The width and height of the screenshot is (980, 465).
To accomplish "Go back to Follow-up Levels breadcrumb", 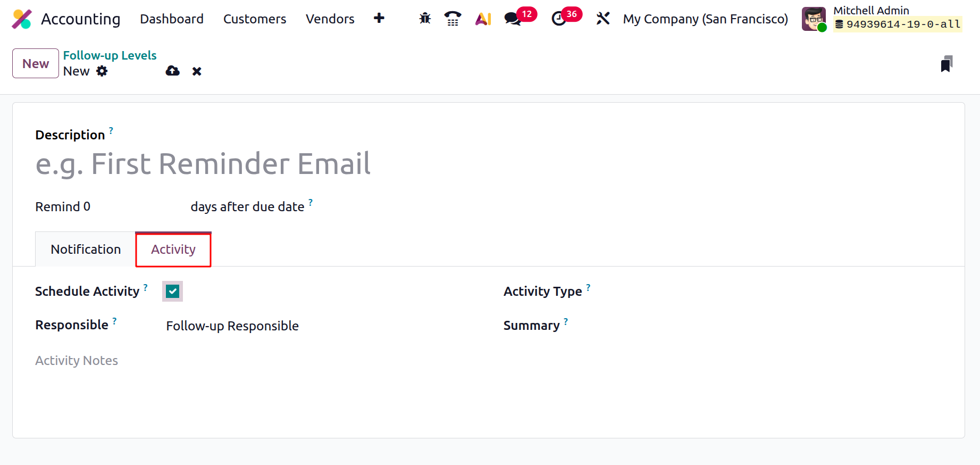I will 110,55.
